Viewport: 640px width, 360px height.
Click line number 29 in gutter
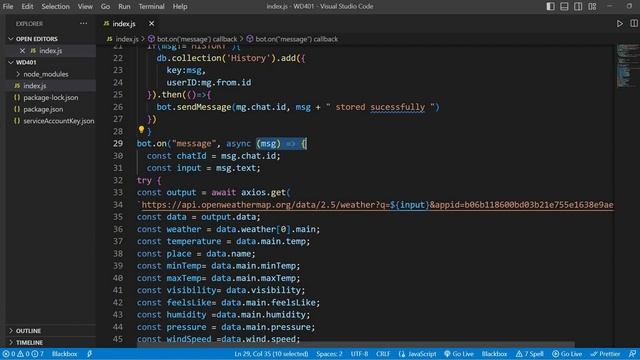[x=118, y=144]
